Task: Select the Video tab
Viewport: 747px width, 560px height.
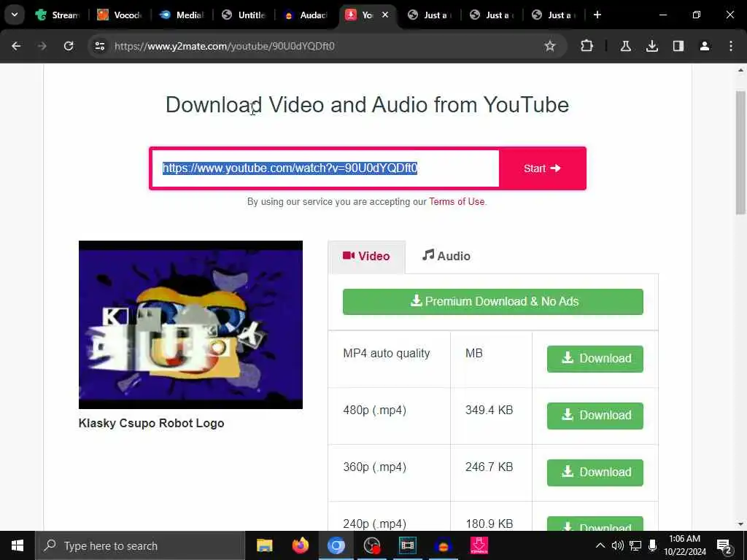Action: pos(366,256)
